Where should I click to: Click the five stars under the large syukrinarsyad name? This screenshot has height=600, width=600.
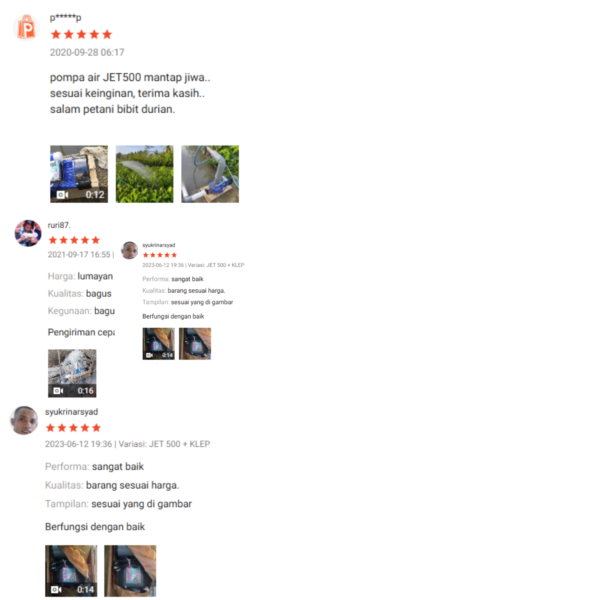click(x=73, y=428)
